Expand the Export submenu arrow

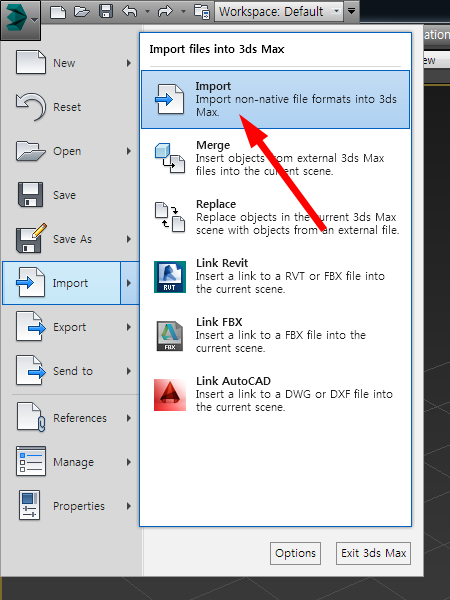pos(129,327)
